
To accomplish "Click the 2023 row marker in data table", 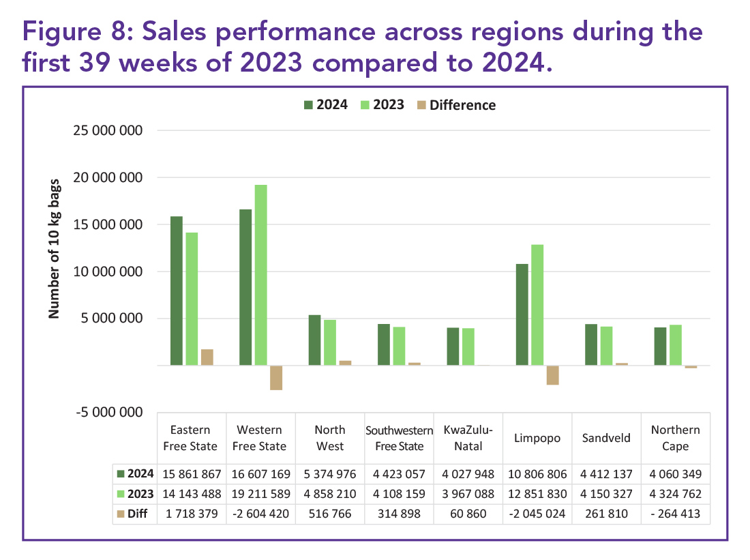I will [121, 494].
